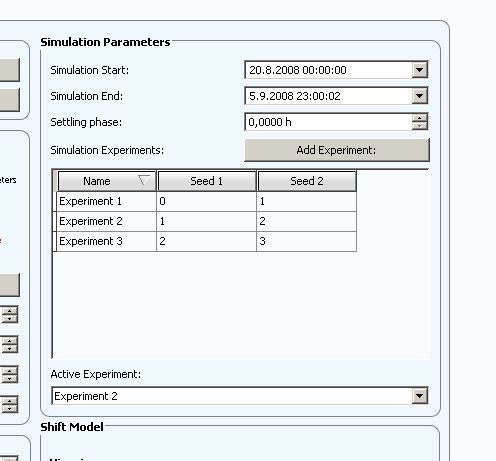This screenshot has height=461, width=496.
Task: Decrease the Settling phase value
Action: (x=419, y=126)
